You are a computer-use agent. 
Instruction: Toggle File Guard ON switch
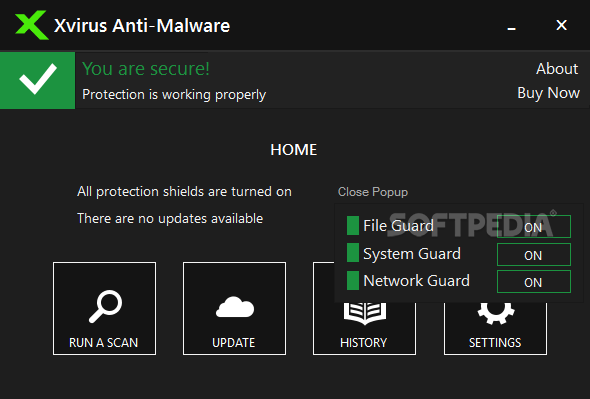534,227
